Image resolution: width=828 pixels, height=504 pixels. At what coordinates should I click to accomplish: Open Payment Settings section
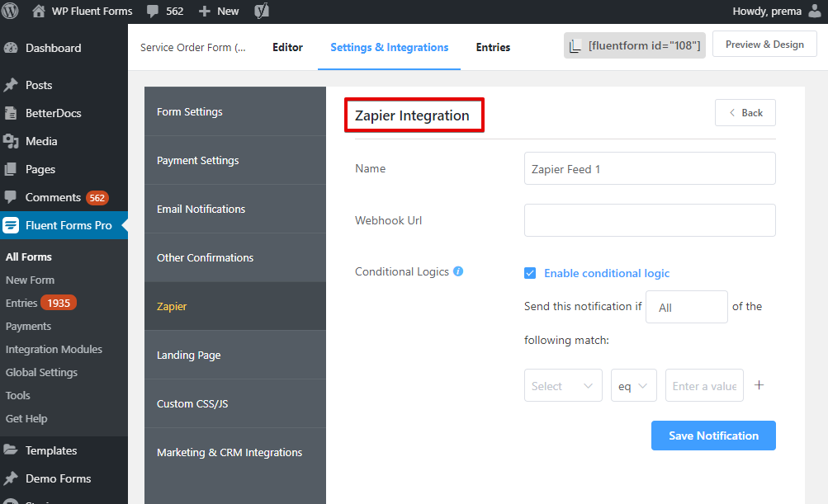235,160
